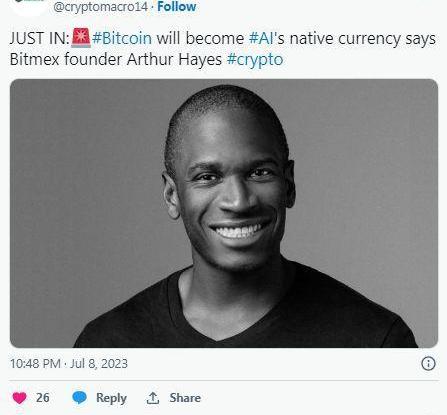Image resolution: width=447 pixels, height=415 pixels.
Task: Open the 10:48 PM Jul 8, 2023 timestamp
Action: 69,363
